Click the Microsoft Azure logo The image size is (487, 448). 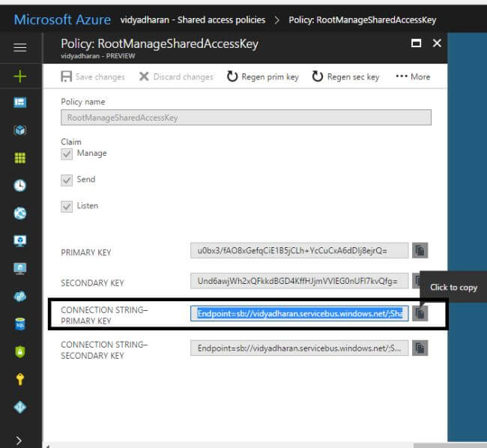pos(62,19)
